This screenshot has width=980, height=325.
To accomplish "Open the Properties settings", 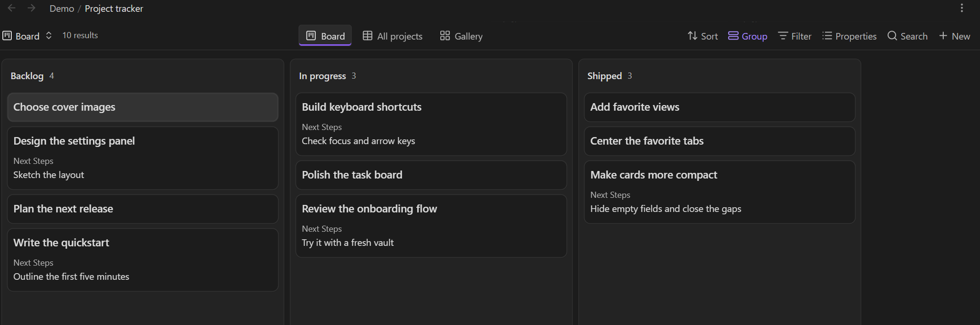I will coord(849,36).
